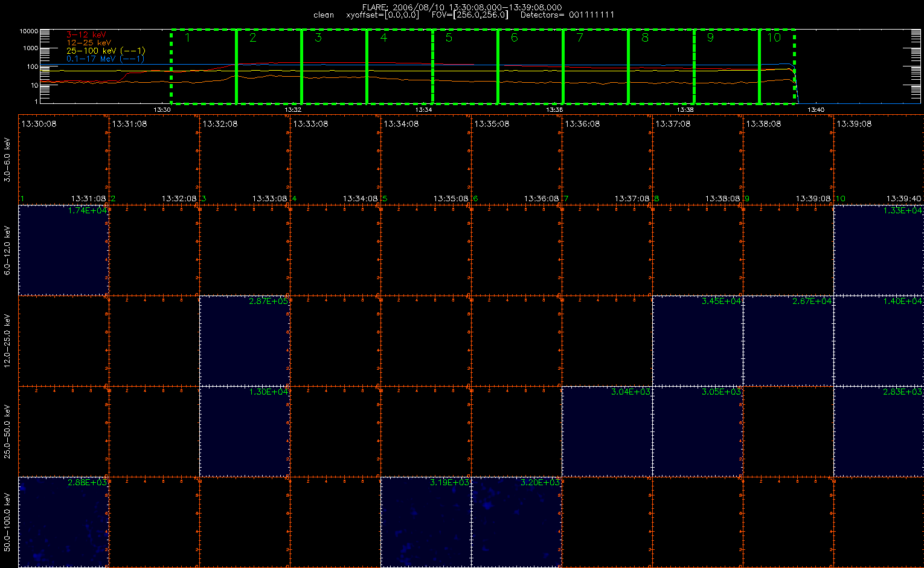Click the peak value 2.67E+04
Screen dimensions: 924x568
pyautogui.click(x=812, y=301)
